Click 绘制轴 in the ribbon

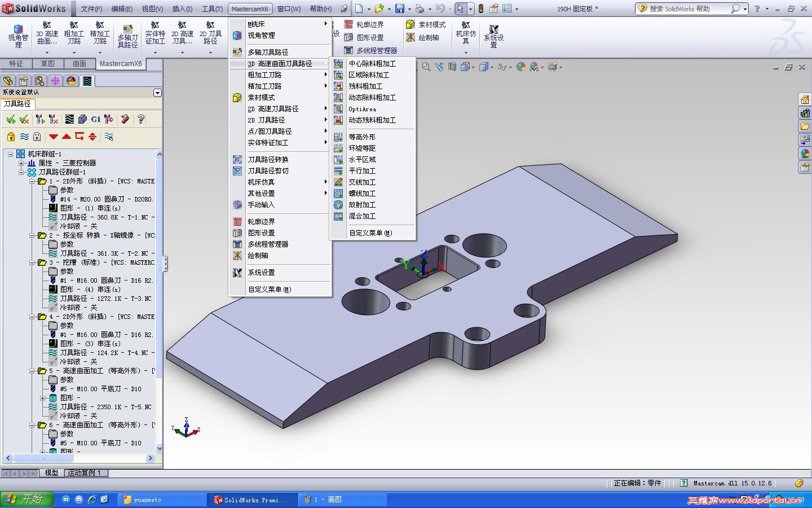(x=422, y=37)
